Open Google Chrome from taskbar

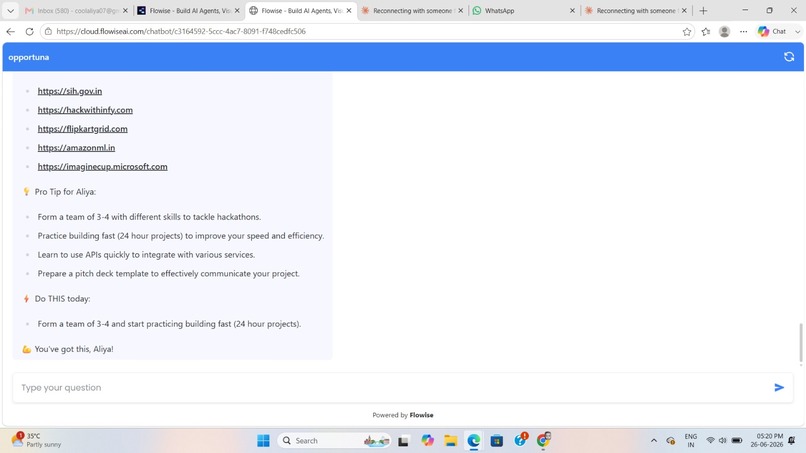tap(543, 441)
